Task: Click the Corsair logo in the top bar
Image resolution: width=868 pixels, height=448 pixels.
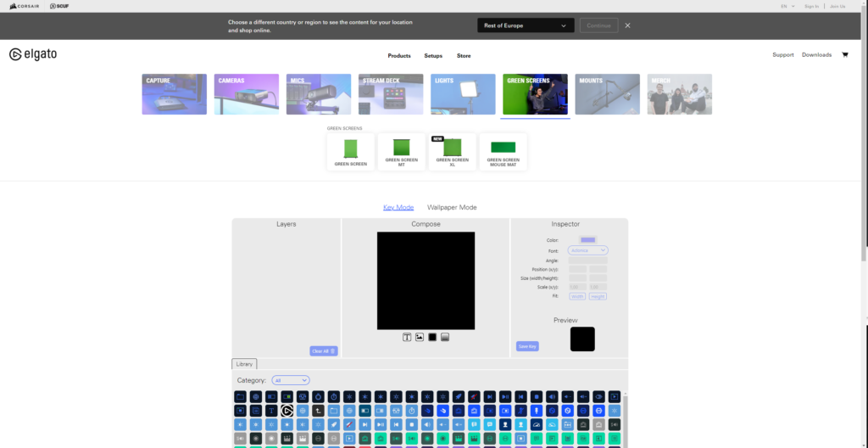Action: 25,6
